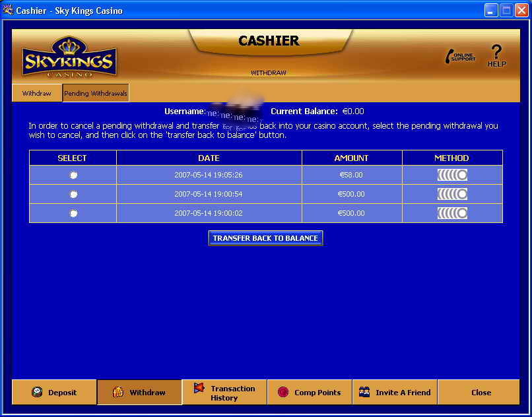
Task: Click the Cashier window title bar icon
Action: coord(7,10)
